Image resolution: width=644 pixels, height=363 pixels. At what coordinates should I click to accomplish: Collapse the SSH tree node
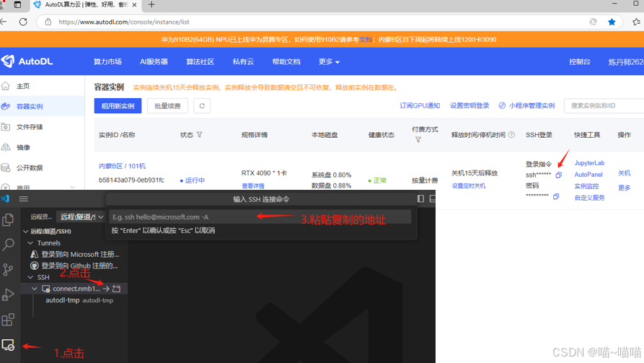coord(30,277)
